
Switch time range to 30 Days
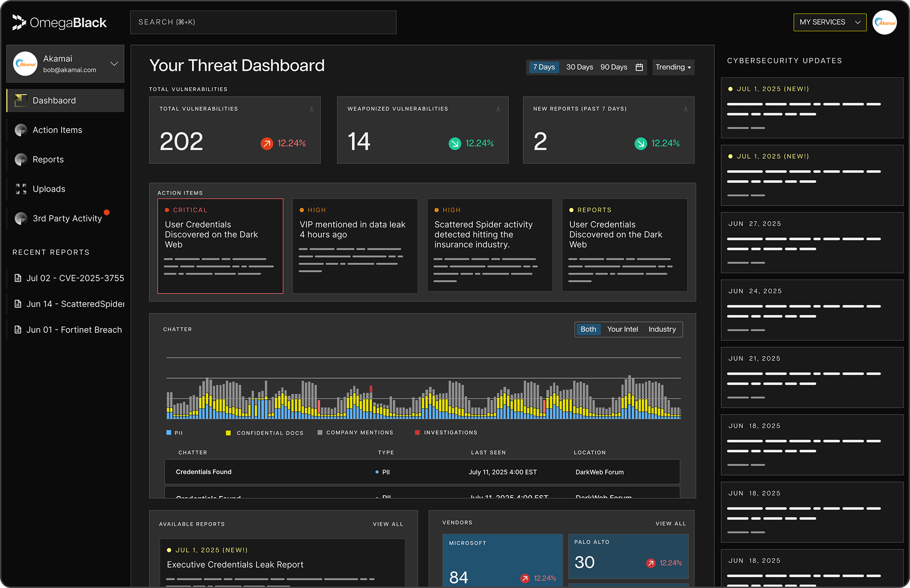579,67
